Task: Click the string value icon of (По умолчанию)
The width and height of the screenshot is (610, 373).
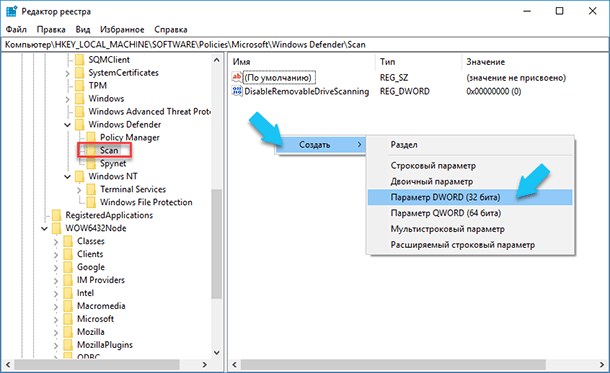Action: tap(237, 77)
